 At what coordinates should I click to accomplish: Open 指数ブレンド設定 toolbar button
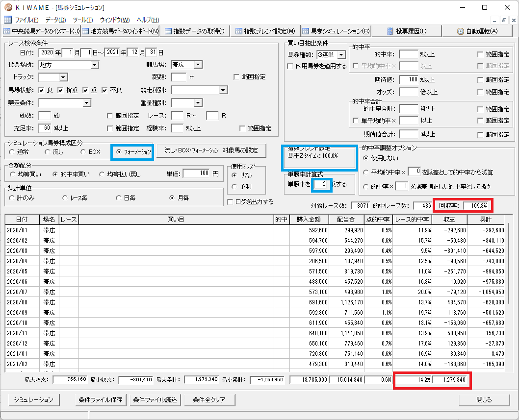265,31
